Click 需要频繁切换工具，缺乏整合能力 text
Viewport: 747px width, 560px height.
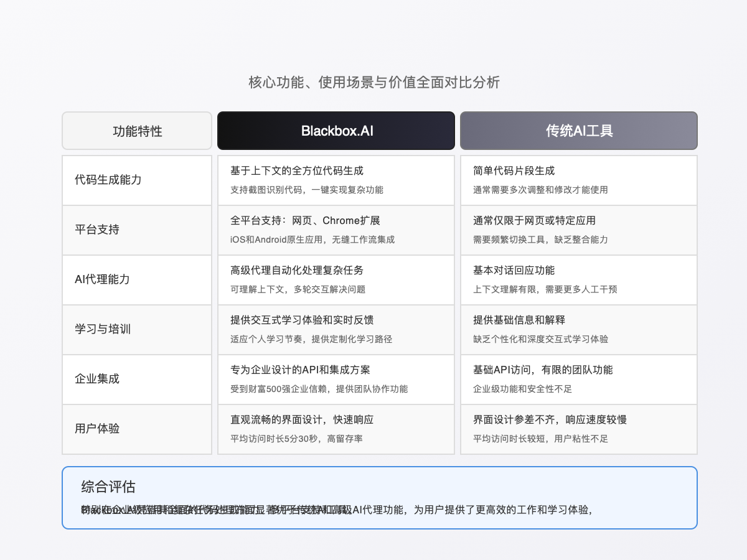point(540,240)
